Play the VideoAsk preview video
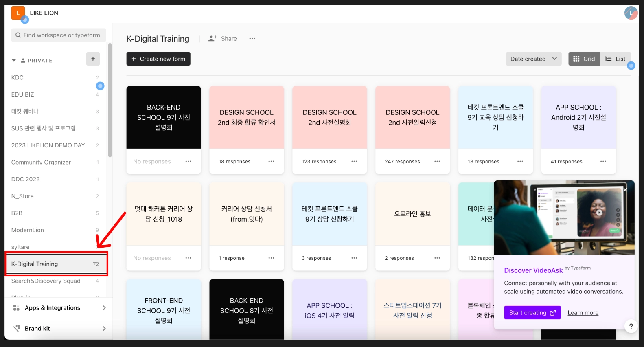644x347 pixels. [x=599, y=213]
